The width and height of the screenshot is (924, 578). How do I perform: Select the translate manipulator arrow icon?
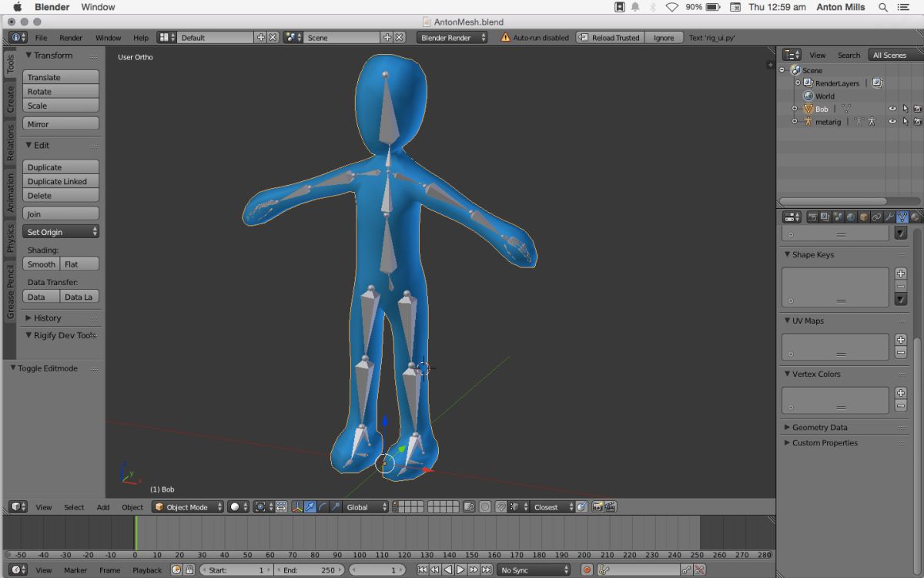click(310, 507)
